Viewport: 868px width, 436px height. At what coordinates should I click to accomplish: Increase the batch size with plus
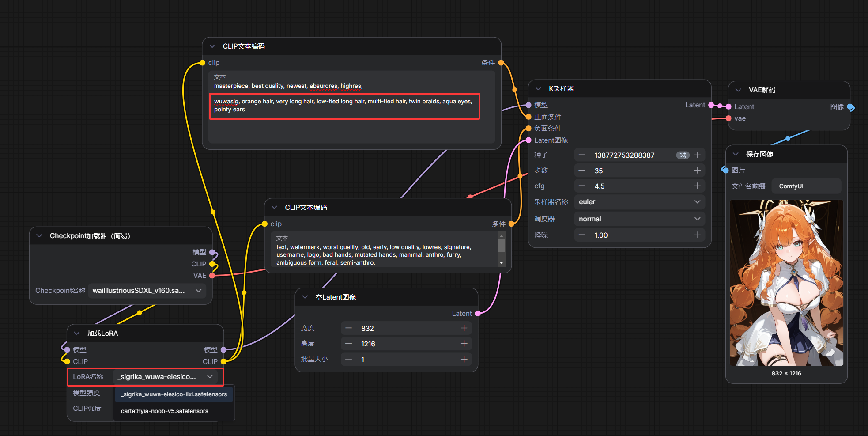464,360
